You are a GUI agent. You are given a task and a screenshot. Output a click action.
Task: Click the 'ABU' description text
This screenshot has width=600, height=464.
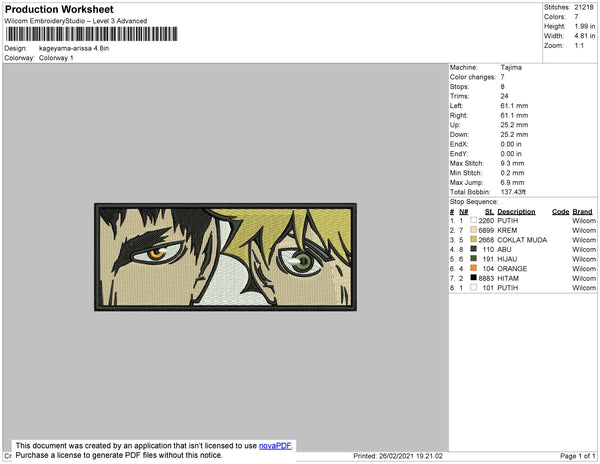(x=504, y=249)
